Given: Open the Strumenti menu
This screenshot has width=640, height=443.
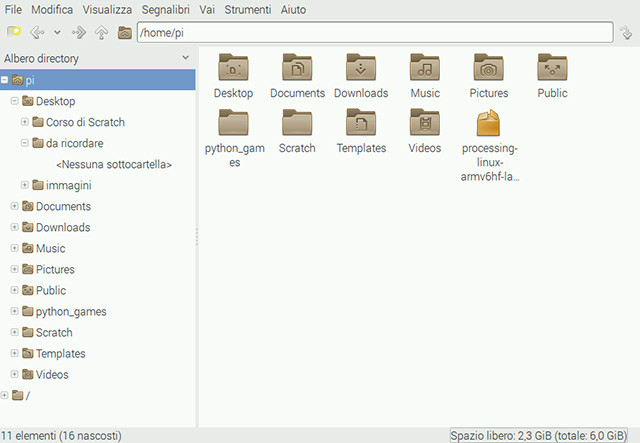Looking at the screenshot, I should point(248,9).
